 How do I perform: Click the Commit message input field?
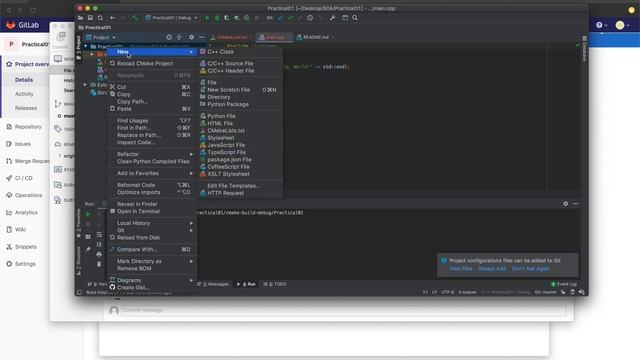(344, 310)
